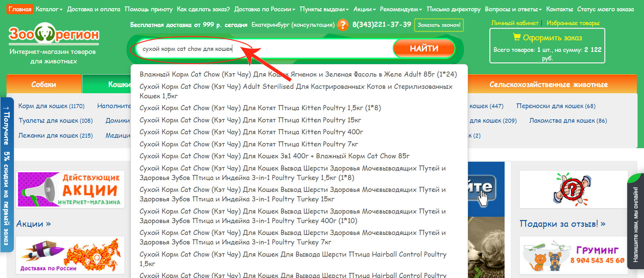The height and width of the screenshot is (278, 644).
Task: Open the Каталог dropdown menu
Action: pyautogui.click(x=49, y=9)
